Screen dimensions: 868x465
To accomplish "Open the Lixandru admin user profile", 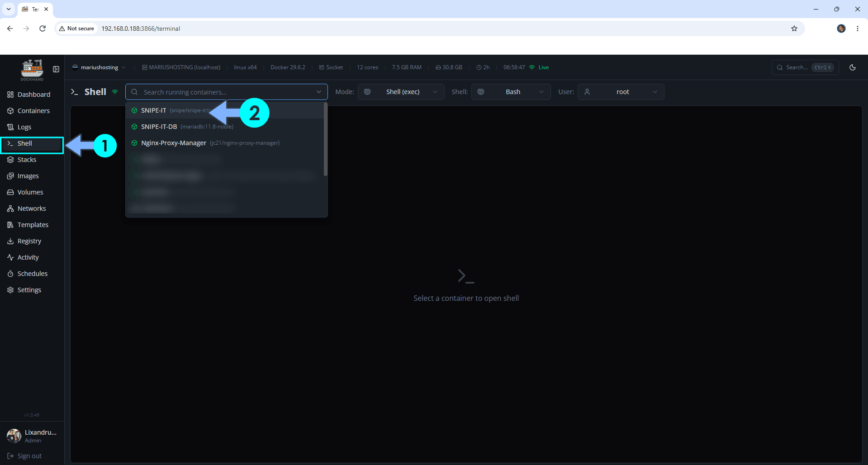I will click(x=32, y=436).
